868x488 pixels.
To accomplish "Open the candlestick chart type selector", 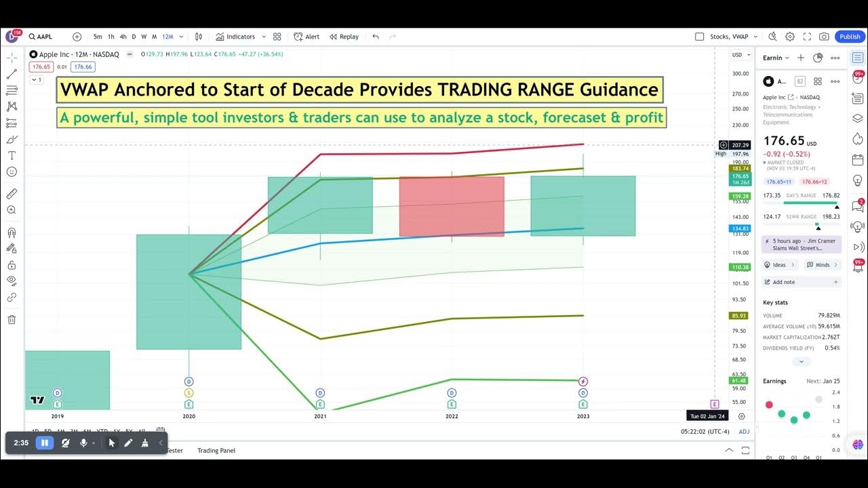I will [199, 37].
